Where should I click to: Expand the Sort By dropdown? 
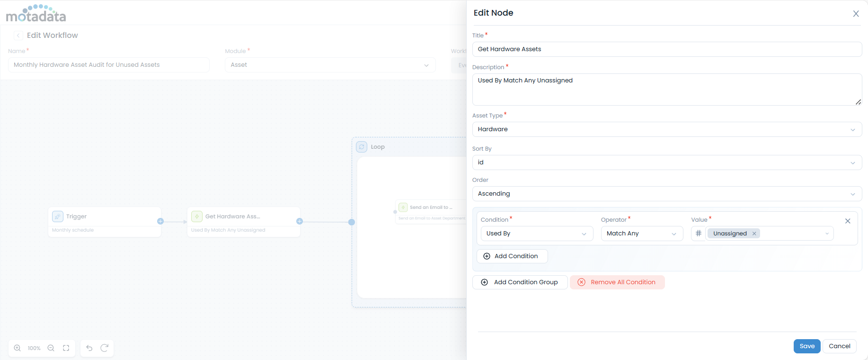coord(666,162)
